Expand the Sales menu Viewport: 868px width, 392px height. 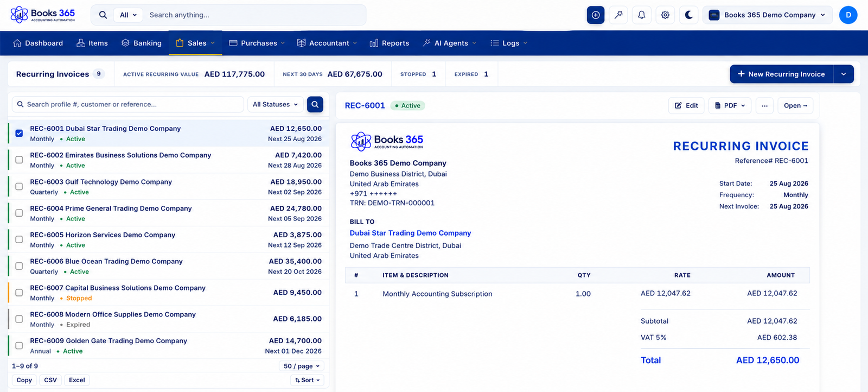click(195, 43)
